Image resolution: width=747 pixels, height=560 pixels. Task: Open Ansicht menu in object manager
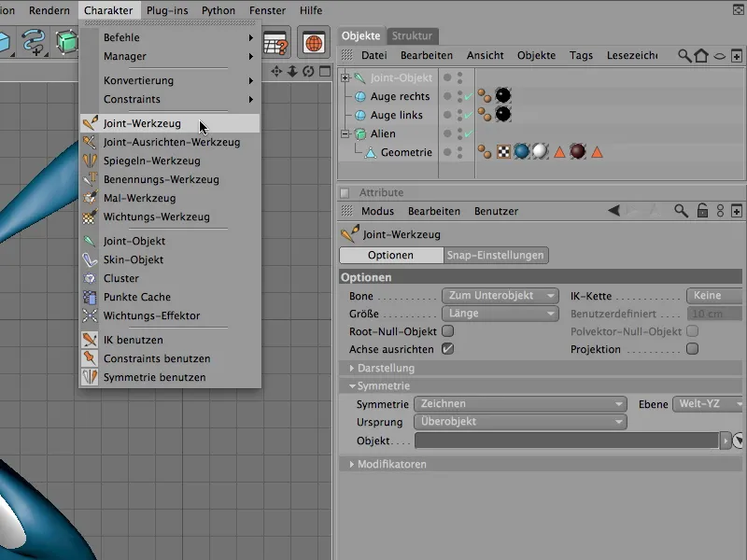click(485, 55)
